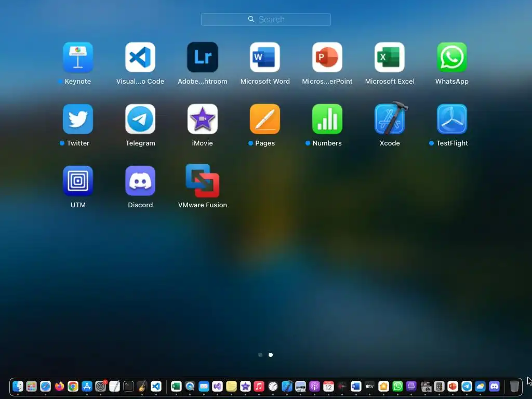532x399 pixels.
Task: Launch TextEdit from the Dock
Action: coord(115,386)
